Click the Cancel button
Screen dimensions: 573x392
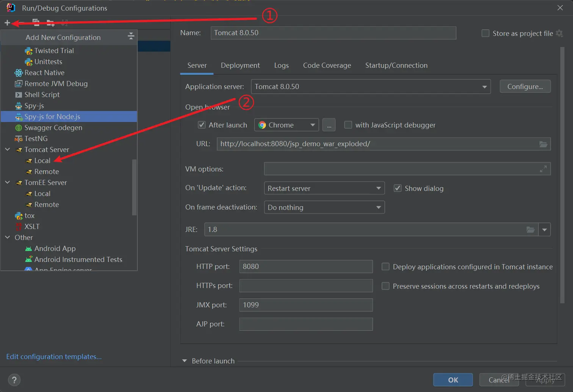[499, 380]
